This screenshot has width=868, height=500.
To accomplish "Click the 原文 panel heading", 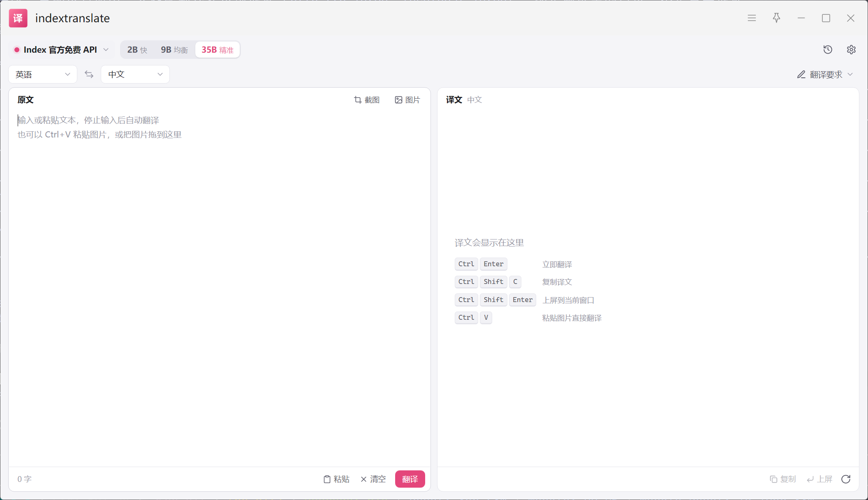I will (x=25, y=100).
